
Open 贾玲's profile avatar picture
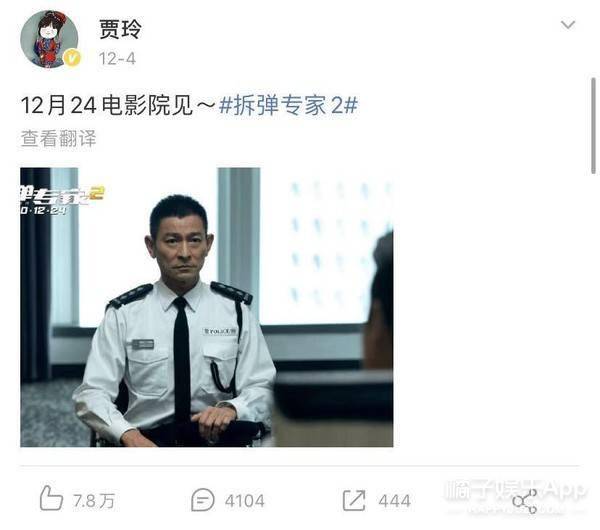pyautogui.click(x=49, y=39)
